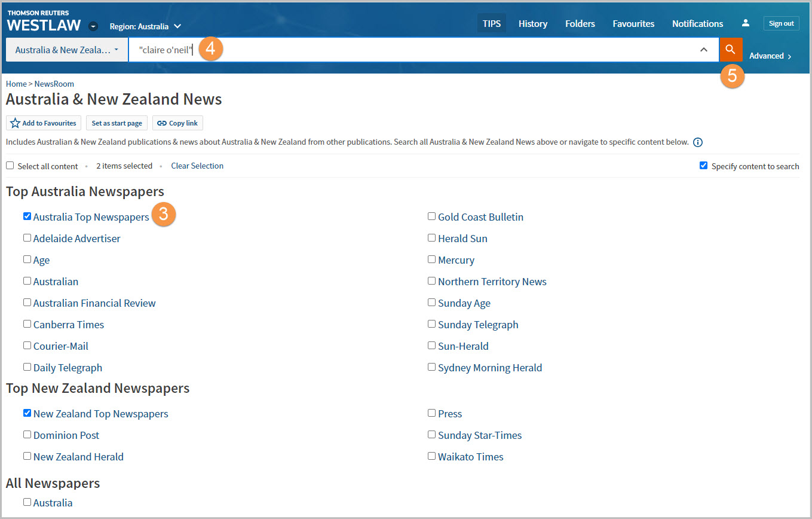The width and height of the screenshot is (812, 519).
Task: Open the Sydney Morning Herald link
Action: click(x=490, y=368)
